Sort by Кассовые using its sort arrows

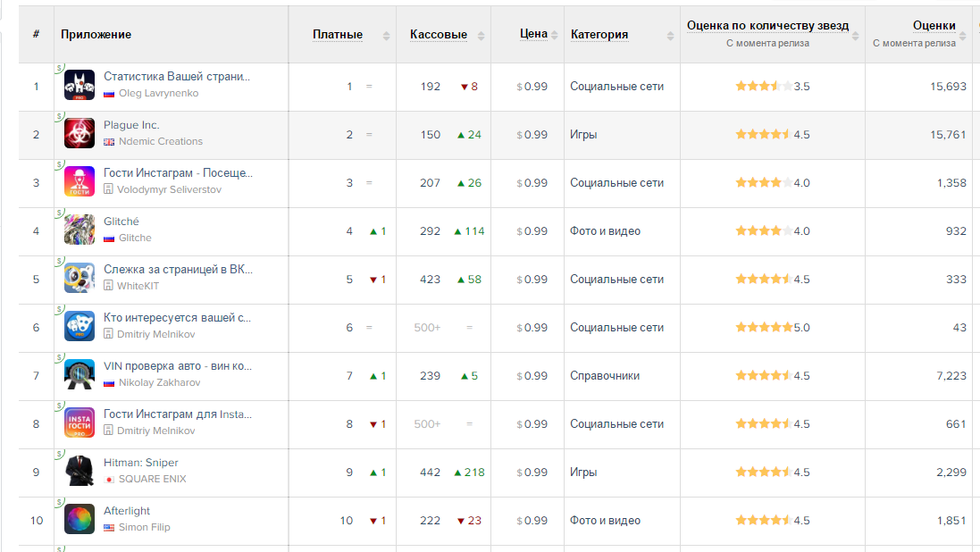[482, 37]
